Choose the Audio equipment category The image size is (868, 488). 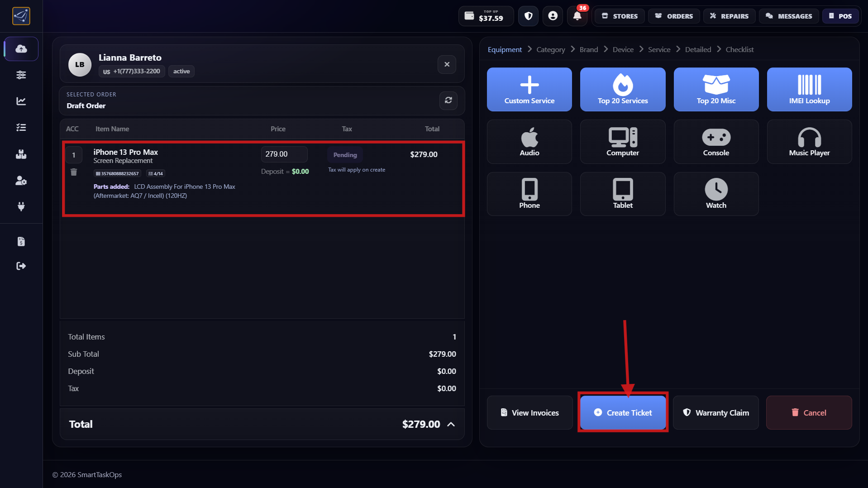point(529,142)
